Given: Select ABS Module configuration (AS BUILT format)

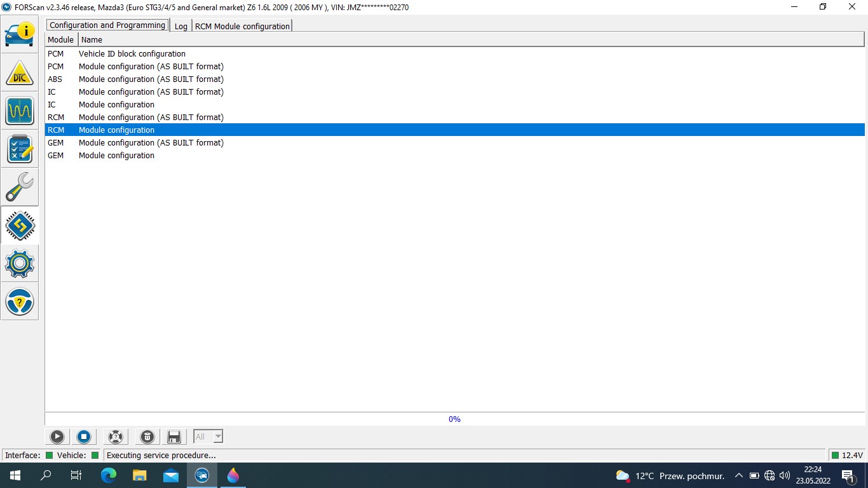Looking at the screenshot, I should point(151,79).
